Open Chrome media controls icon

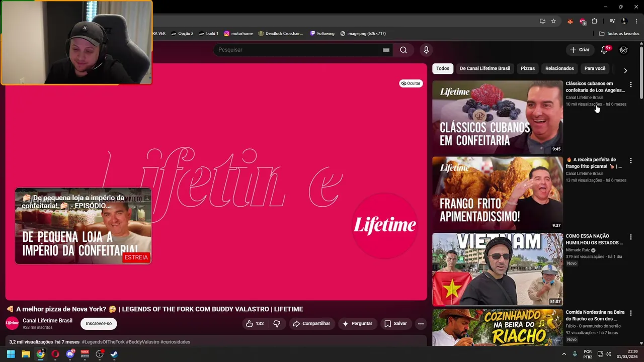(x=612, y=21)
